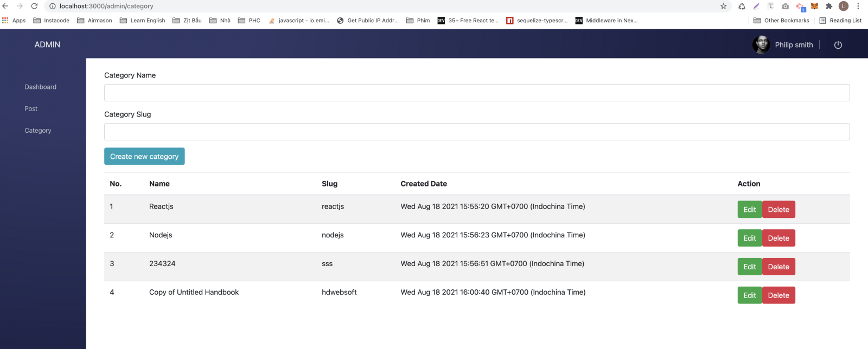Focus the Category Name input field
Screen dimensions: 868x349
click(x=477, y=93)
